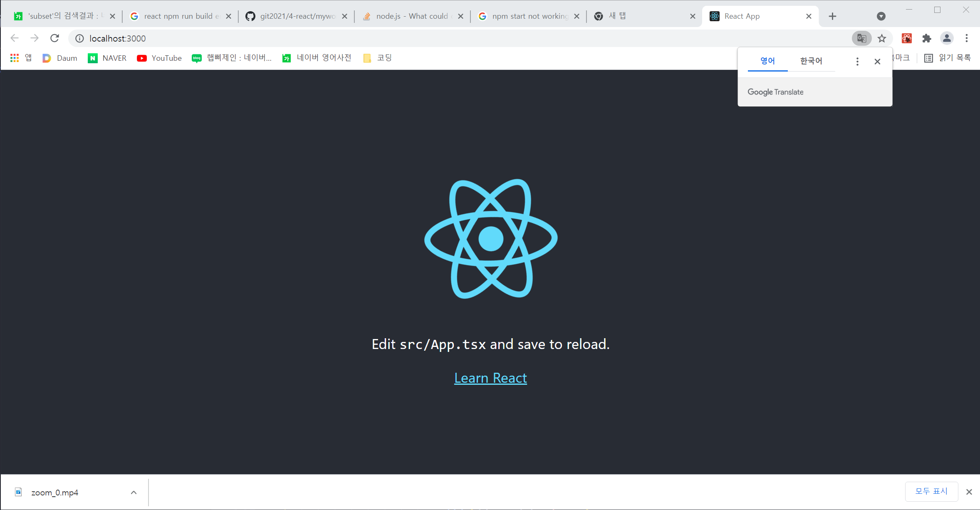
Task: Close the 새 탭 tab
Action: (x=693, y=16)
